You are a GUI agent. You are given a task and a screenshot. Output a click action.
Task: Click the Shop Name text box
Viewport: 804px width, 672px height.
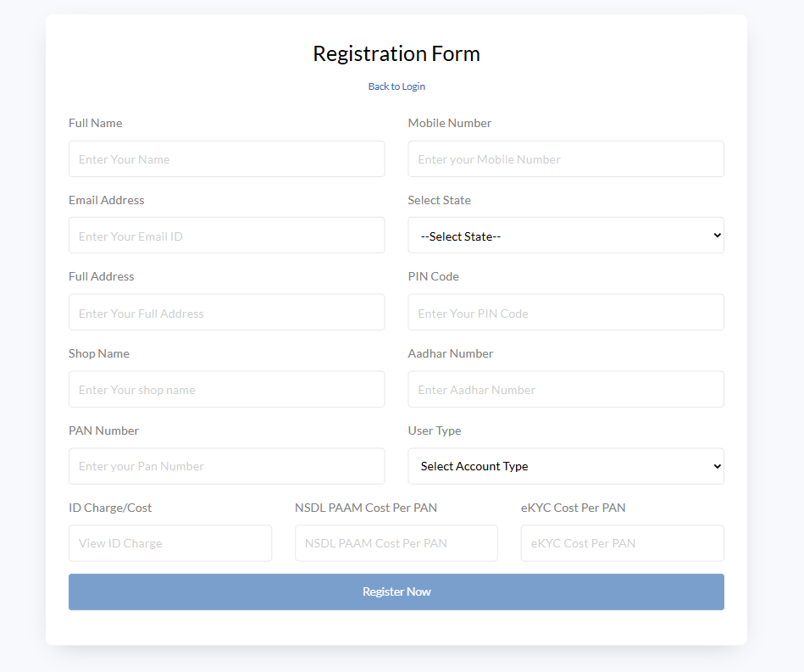click(x=226, y=390)
